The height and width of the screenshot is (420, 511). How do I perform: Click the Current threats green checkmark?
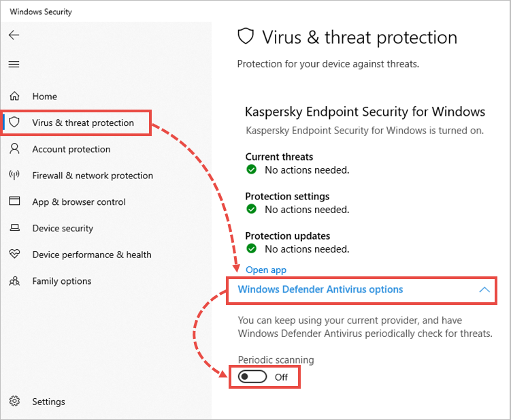point(252,170)
